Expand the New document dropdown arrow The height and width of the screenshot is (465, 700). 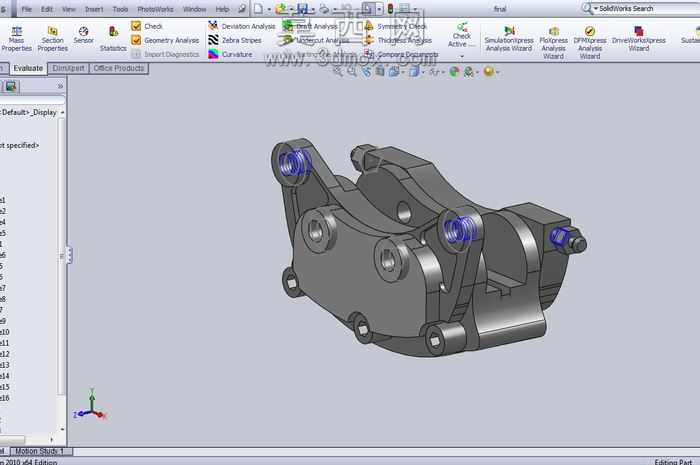tap(269, 9)
